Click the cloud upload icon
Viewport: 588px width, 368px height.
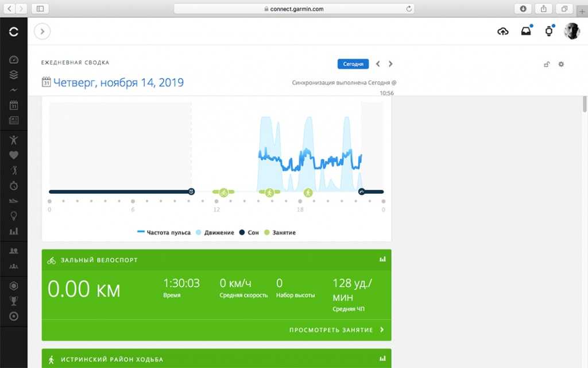pos(502,32)
